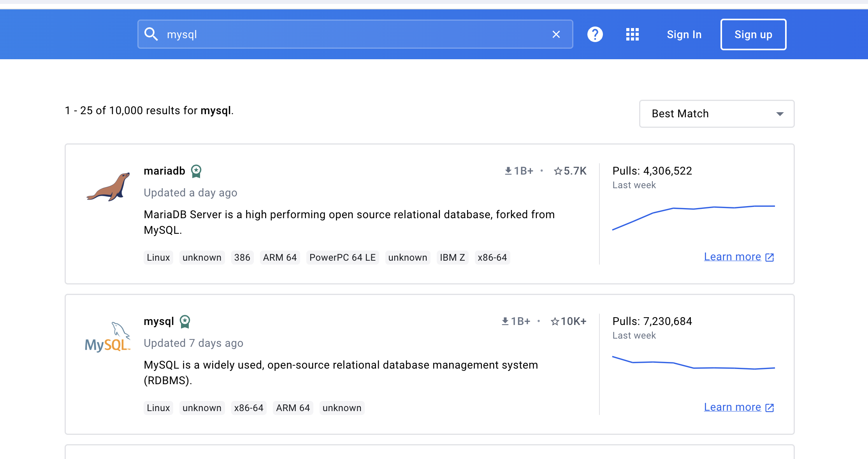The width and height of the screenshot is (868, 459).
Task: Click the mysql official image badge
Action: (185, 321)
